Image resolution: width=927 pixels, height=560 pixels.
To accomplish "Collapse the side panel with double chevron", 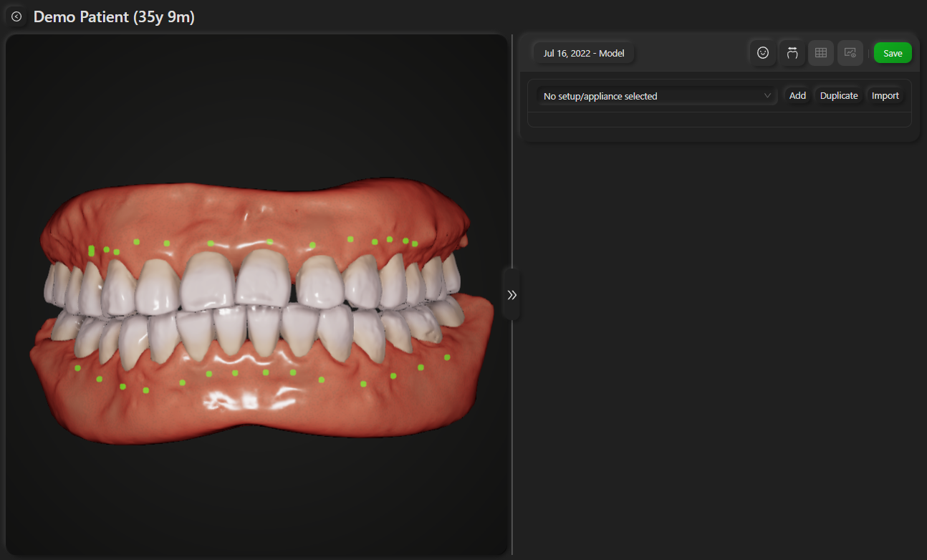I will 511,294.
